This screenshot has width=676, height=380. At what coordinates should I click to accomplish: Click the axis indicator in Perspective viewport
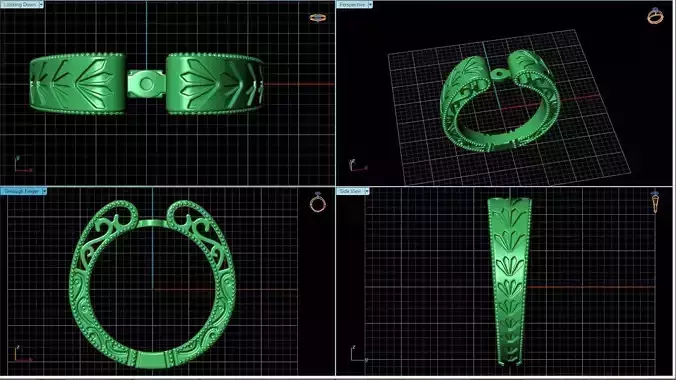pyautogui.click(x=357, y=165)
